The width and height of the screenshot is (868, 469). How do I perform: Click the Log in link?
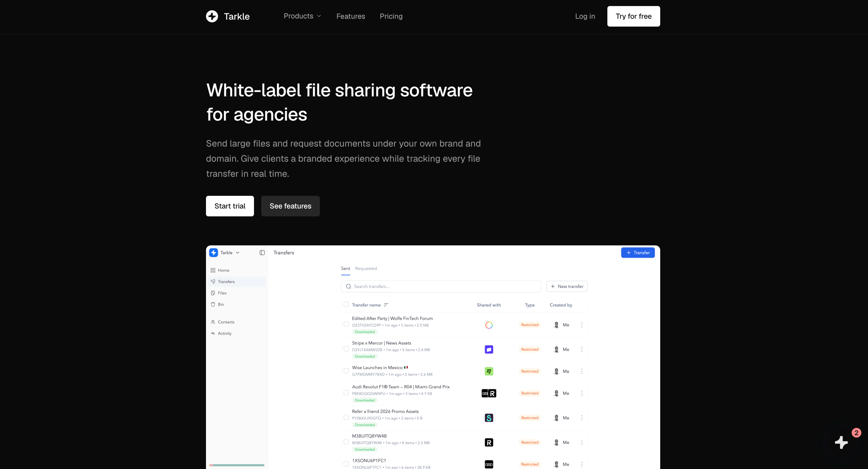pos(585,16)
